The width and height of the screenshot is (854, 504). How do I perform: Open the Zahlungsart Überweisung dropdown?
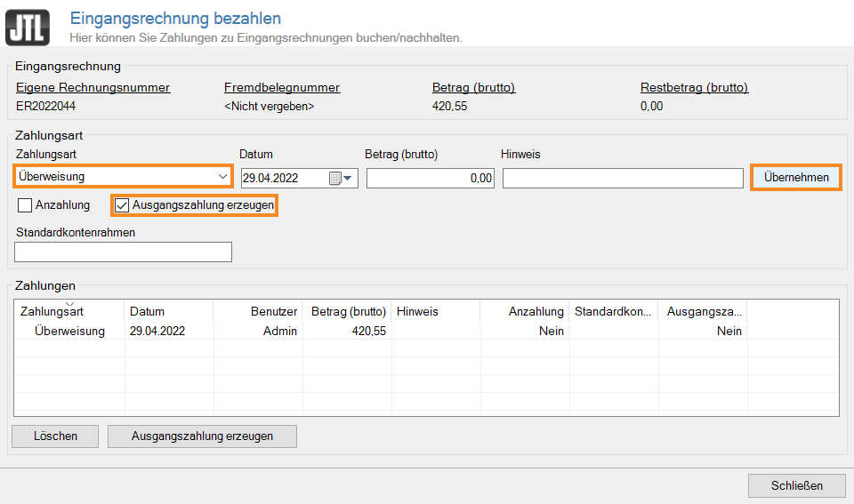124,176
